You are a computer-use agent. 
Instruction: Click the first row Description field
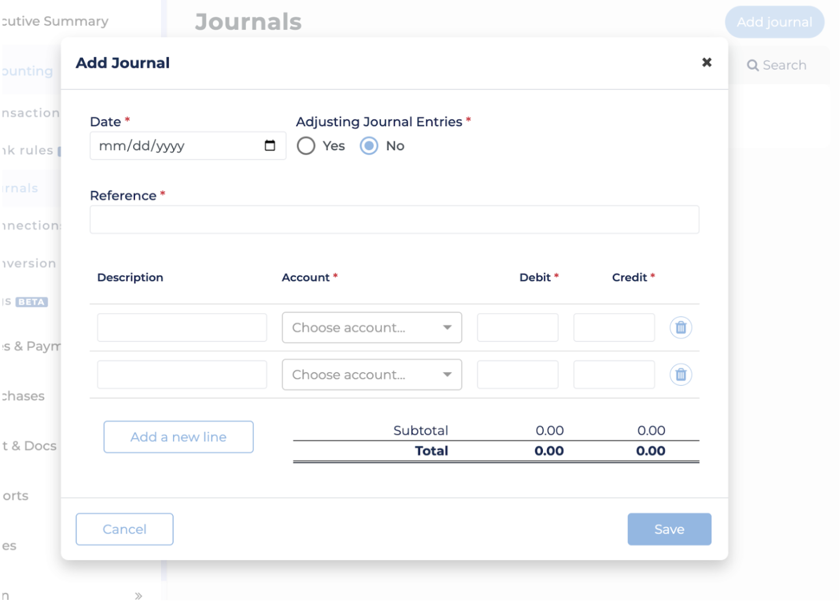pyautogui.click(x=182, y=328)
